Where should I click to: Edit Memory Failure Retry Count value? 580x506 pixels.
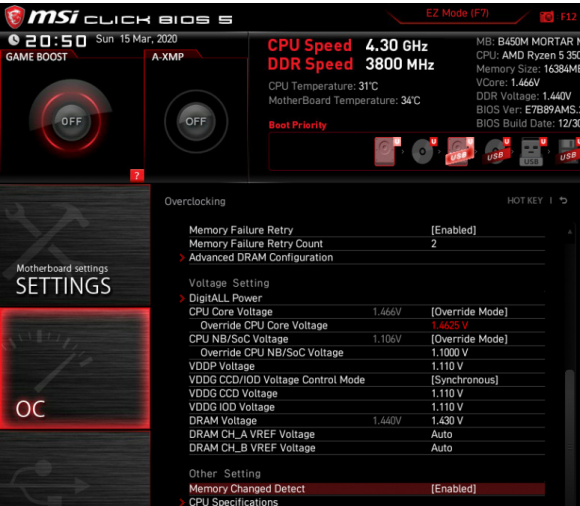coord(434,244)
